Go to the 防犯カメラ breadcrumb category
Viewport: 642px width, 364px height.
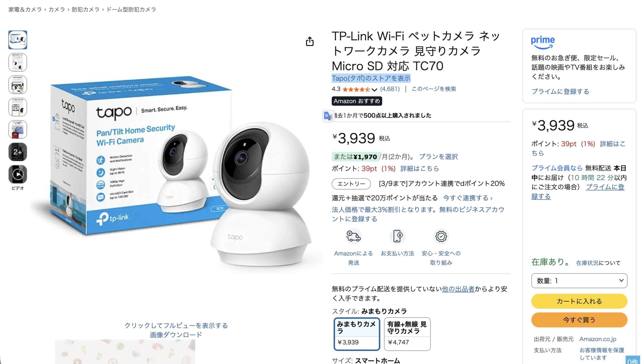(x=86, y=10)
